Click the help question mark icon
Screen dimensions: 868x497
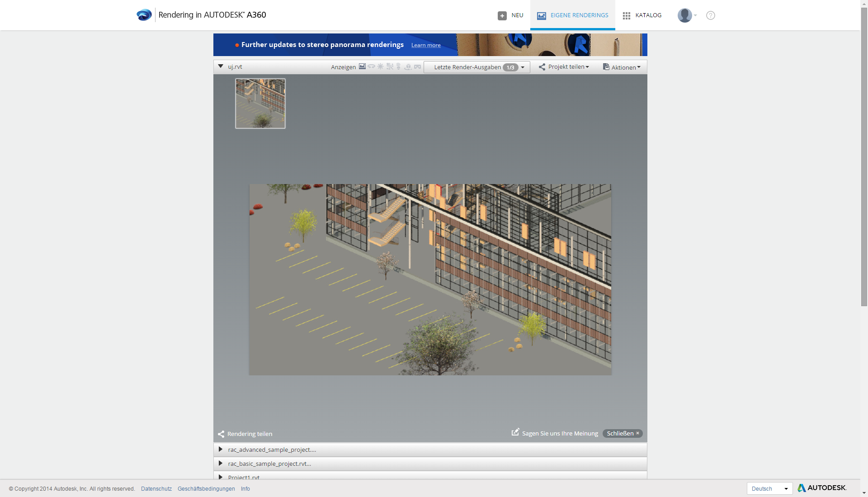[x=710, y=15]
